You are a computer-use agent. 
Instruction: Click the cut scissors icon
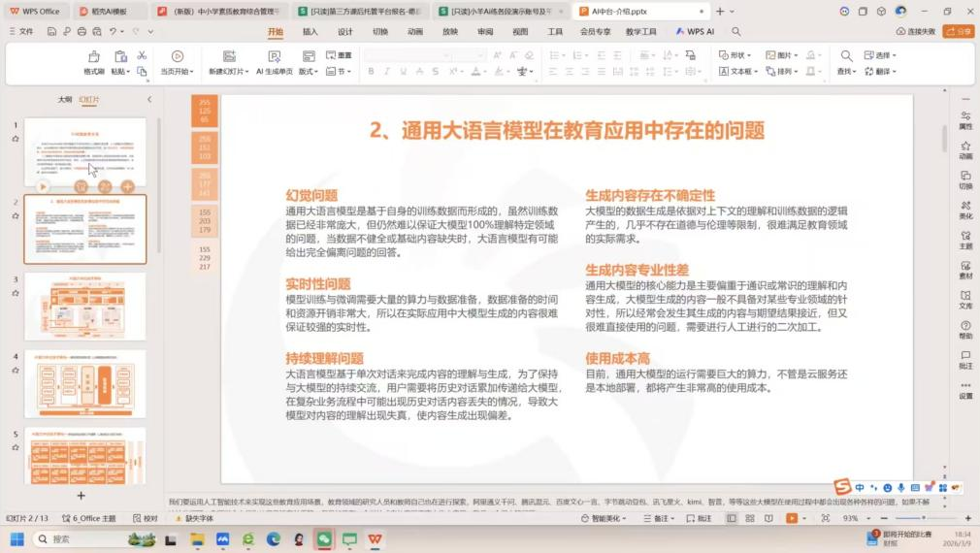tap(142, 55)
